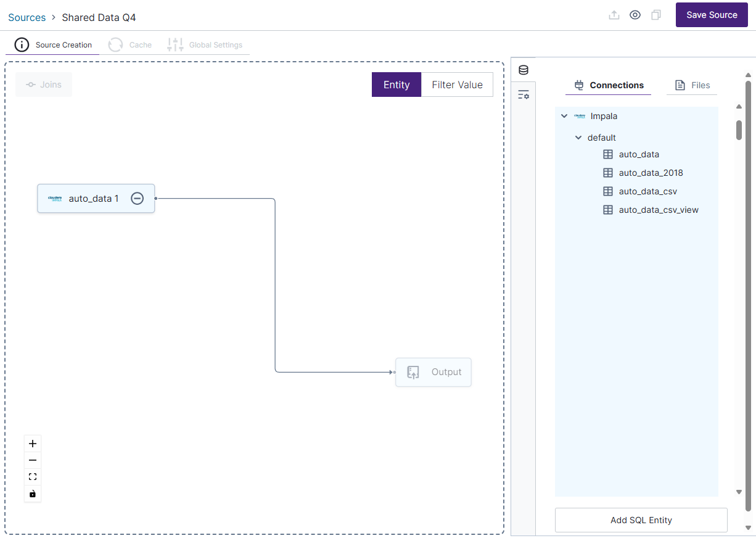Select the Entity toggle option

pyautogui.click(x=396, y=85)
